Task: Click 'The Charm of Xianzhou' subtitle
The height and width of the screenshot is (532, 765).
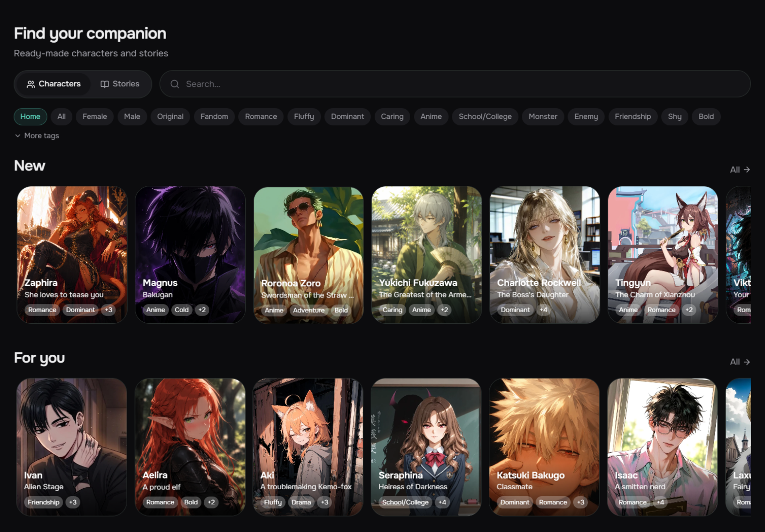Action: click(655, 295)
